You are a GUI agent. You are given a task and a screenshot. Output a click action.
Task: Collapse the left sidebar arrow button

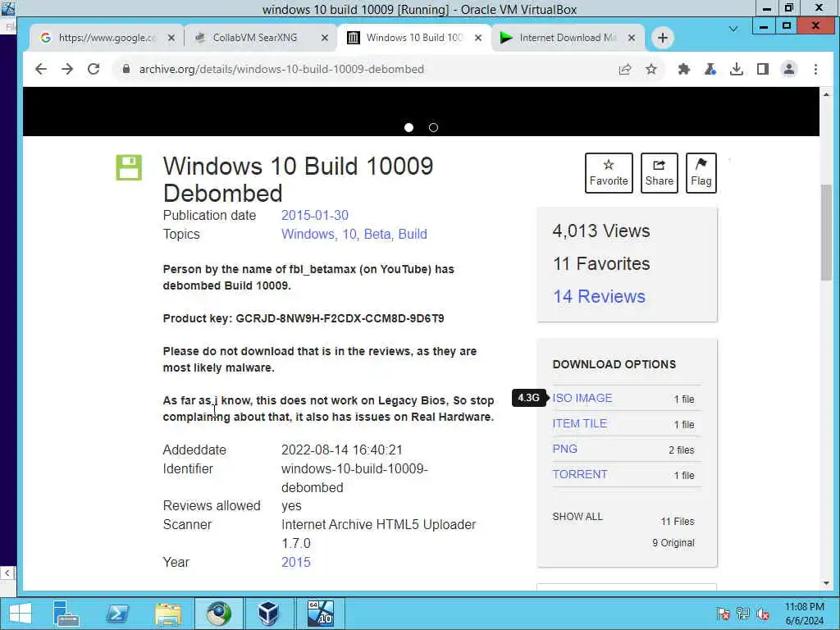(x=7, y=573)
